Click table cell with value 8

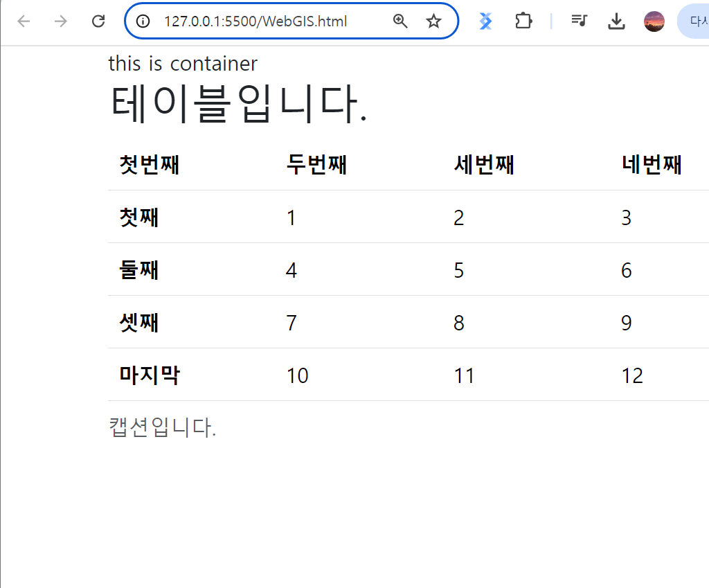click(x=459, y=323)
